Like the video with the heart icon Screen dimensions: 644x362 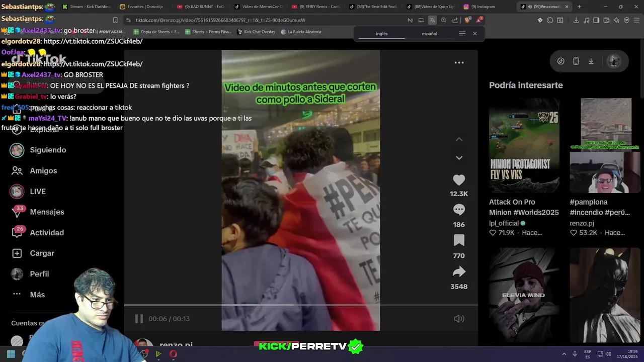coord(459,180)
